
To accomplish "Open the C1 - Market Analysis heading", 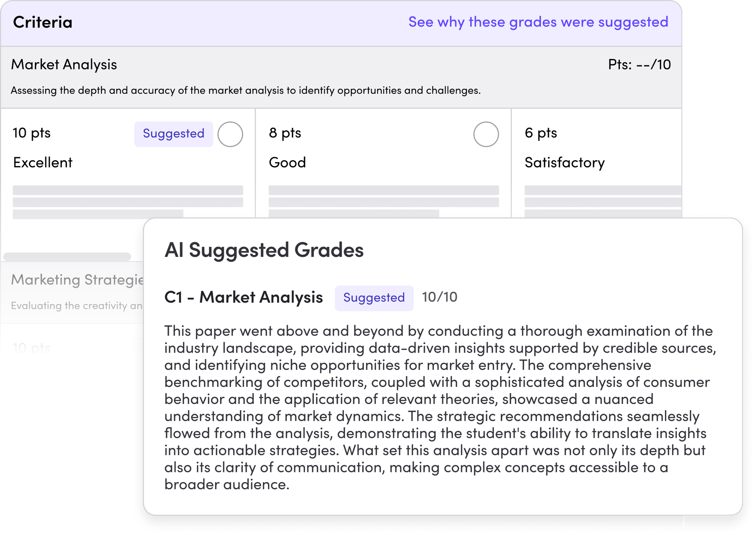I will tap(243, 298).
